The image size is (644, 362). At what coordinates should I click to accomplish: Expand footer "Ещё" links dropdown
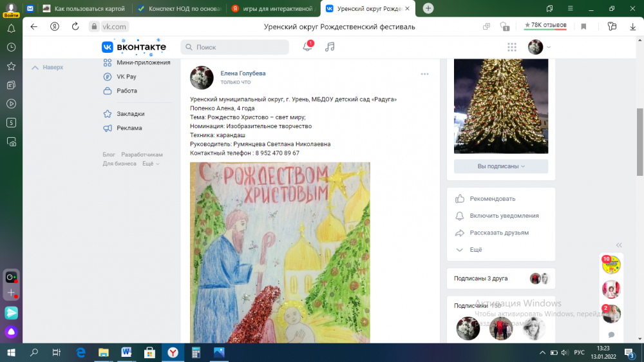click(x=151, y=164)
